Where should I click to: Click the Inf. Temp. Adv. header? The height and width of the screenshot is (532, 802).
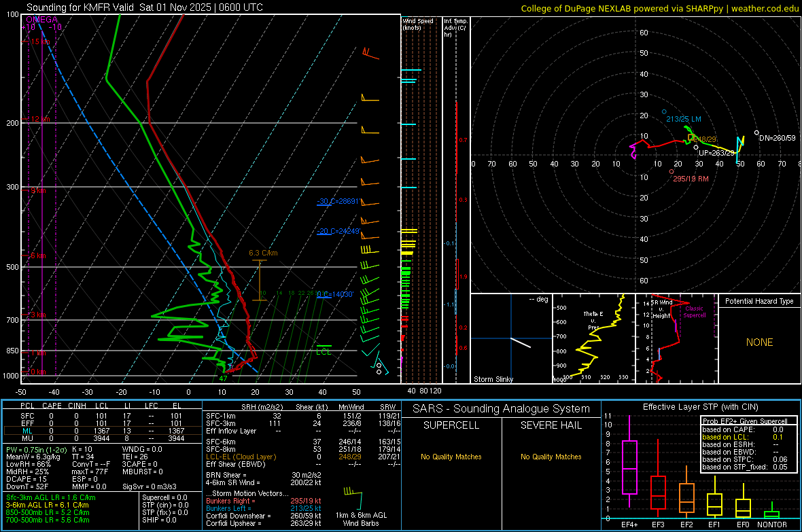pyautogui.click(x=455, y=28)
